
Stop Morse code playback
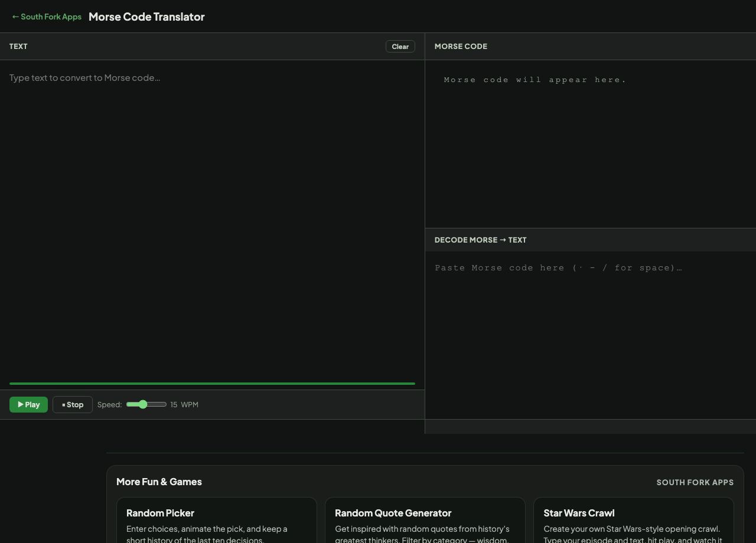pos(73,404)
